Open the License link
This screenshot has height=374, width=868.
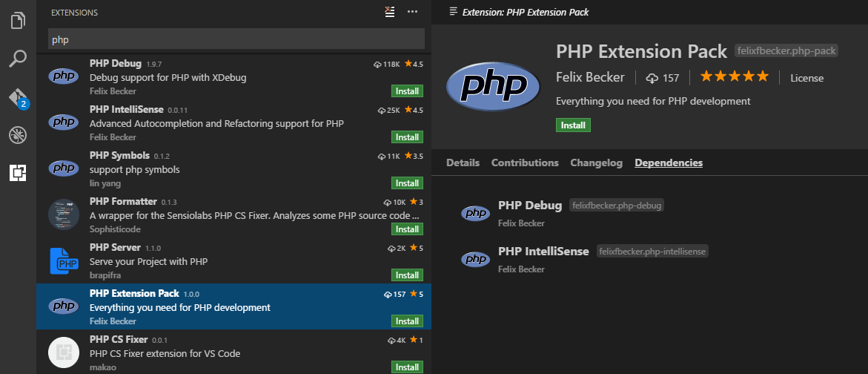pyautogui.click(x=806, y=78)
